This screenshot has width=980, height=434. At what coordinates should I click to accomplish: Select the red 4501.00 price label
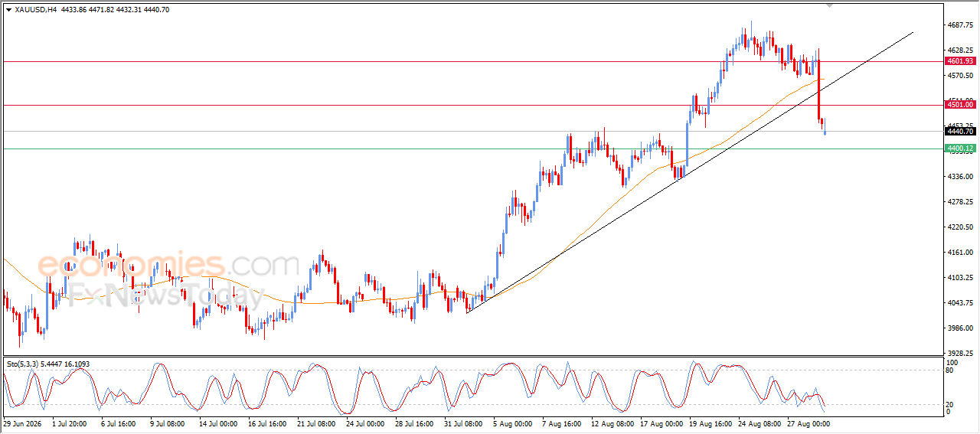[959, 105]
